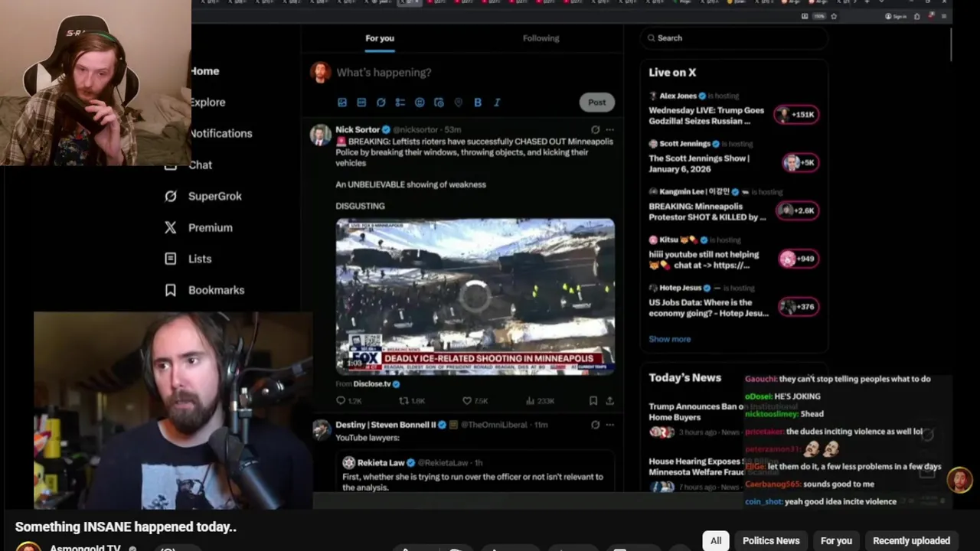Image resolution: width=980 pixels, height=551 pixels.
Task: Click the Today's News heading
Action: point(685,377)
